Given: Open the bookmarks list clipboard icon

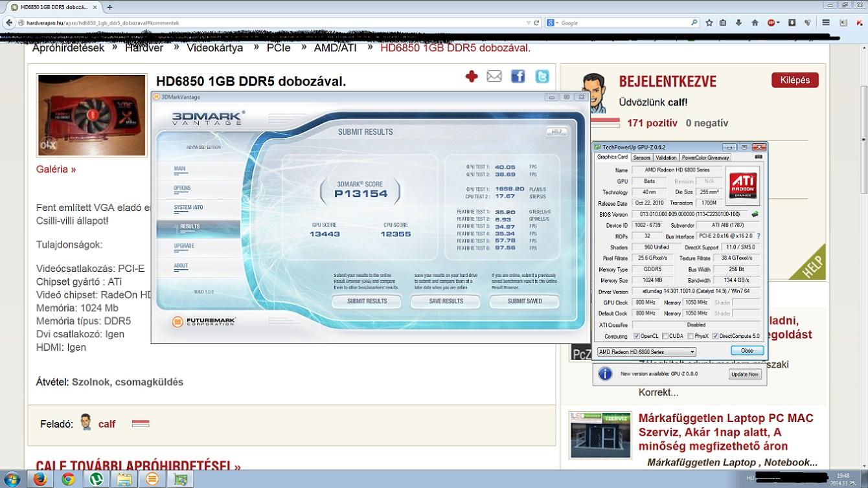Looking at the screenshot, I should point(724,23).
